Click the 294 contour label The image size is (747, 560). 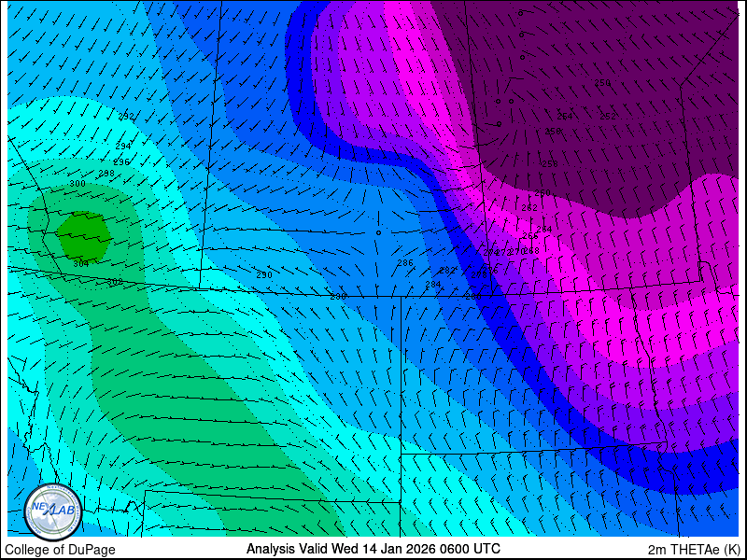(123, 147)
